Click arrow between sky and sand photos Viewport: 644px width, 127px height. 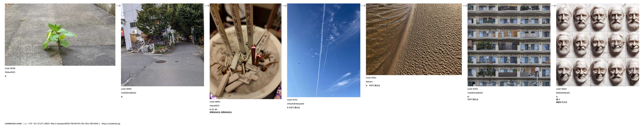tap(363, 6)
